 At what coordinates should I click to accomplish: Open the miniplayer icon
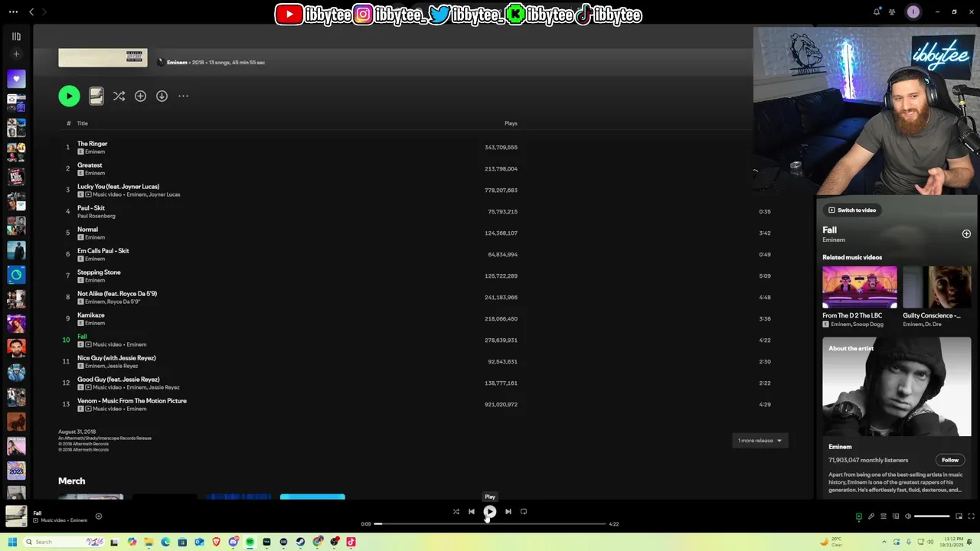[959, 517]
